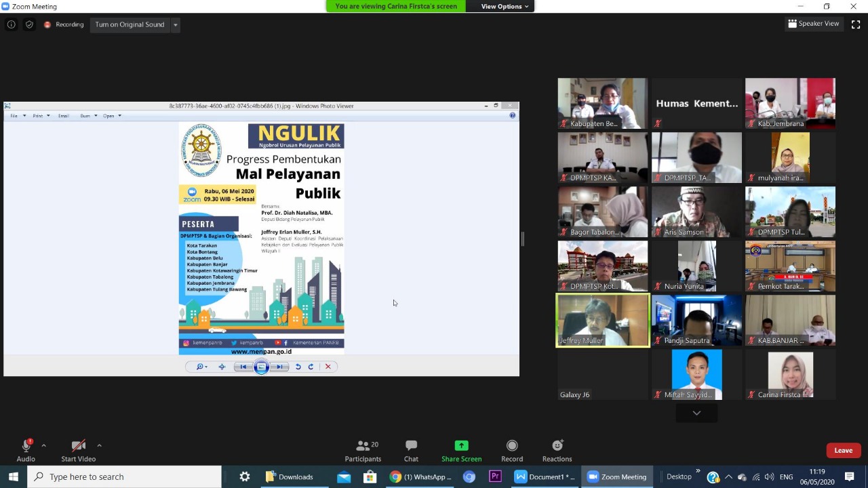Open the Participants panel
The width and height of the screenshot is (868, 488).
click(363, 451)
